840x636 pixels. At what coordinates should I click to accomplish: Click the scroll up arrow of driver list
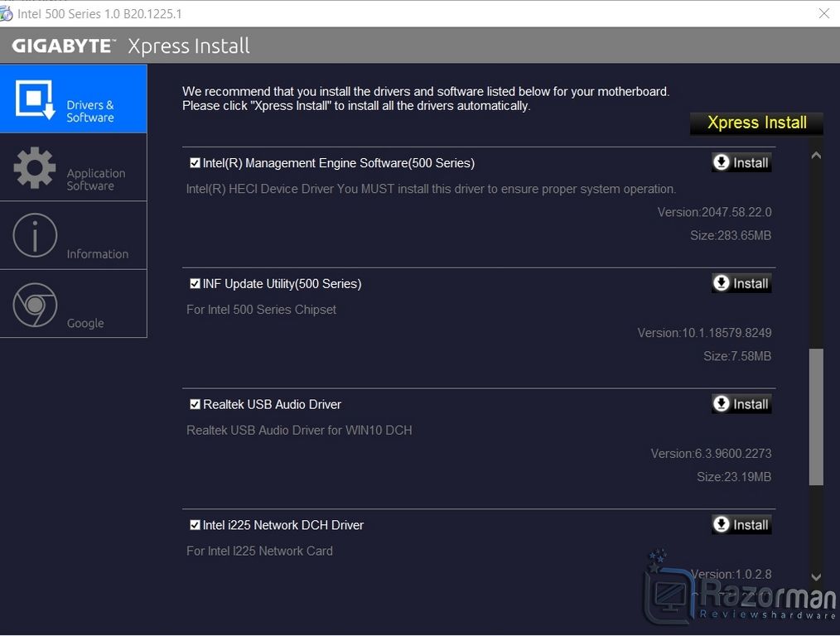click(816, 156)
